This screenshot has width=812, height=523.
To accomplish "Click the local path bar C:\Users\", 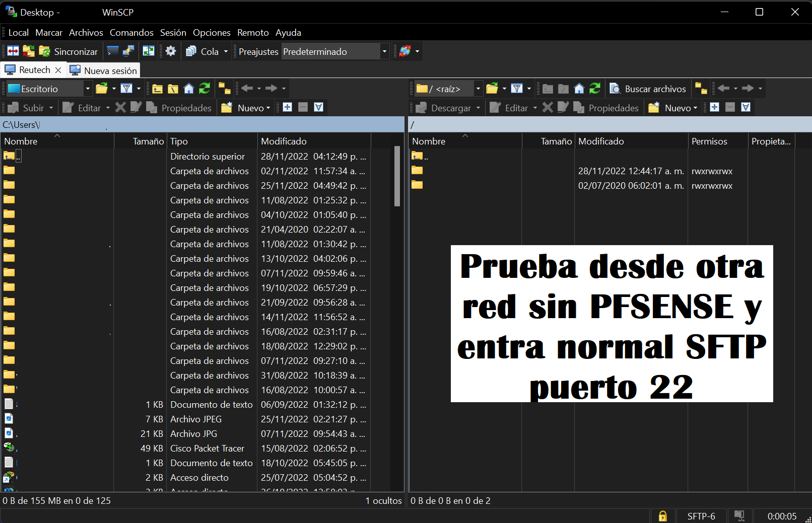I will pos(203,124).
